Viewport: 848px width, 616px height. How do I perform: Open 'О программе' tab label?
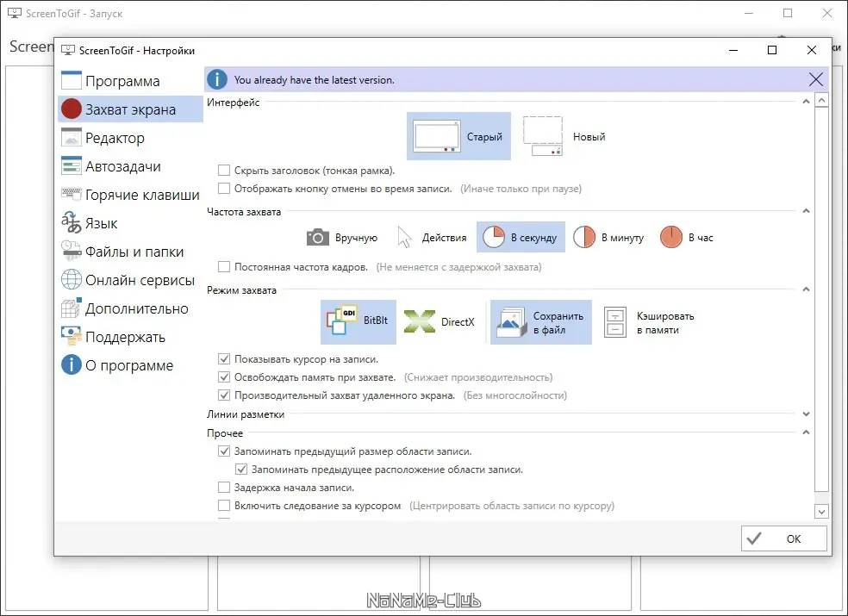click(129, 365)
